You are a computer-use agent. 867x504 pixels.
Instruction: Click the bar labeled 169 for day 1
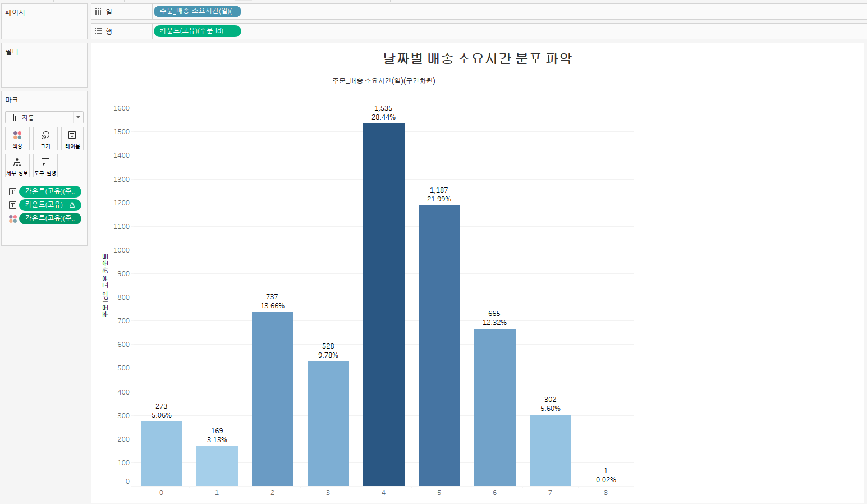pyautogui.click(x=217, y=466)
